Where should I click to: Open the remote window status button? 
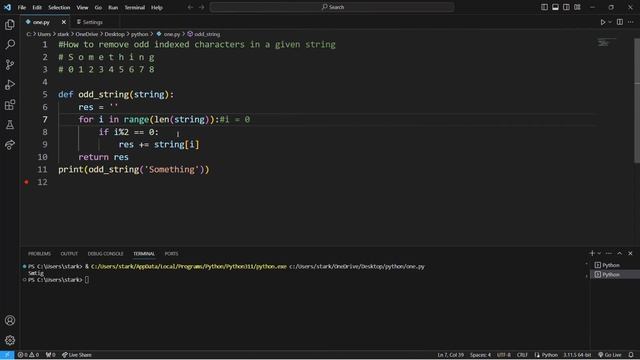(7, 355)
